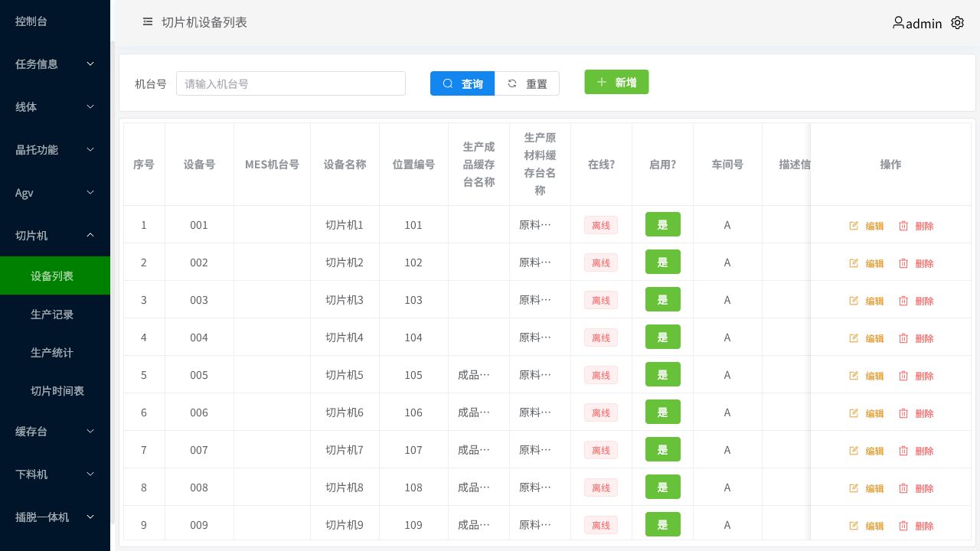Click the 查询 search button
The image size is (980, 551).
(x=462, y=83)
